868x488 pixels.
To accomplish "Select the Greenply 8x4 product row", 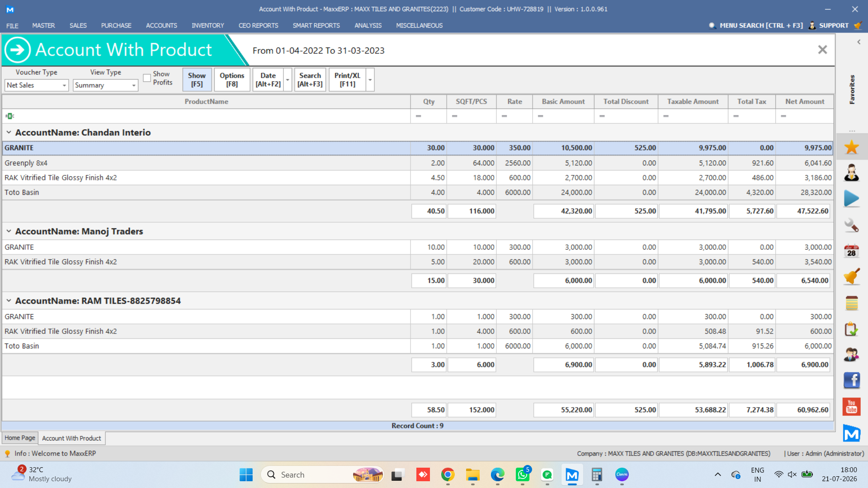I will click(x=418, y=163).
